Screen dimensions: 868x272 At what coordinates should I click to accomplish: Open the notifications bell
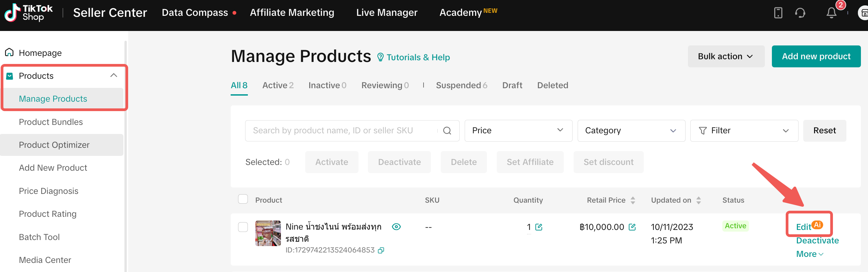point(831,13)
